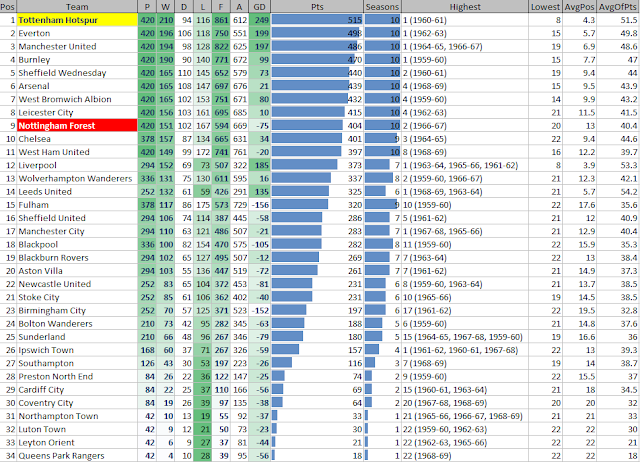
Task: Click the Manchester United team cell
Action: [77, 46]
